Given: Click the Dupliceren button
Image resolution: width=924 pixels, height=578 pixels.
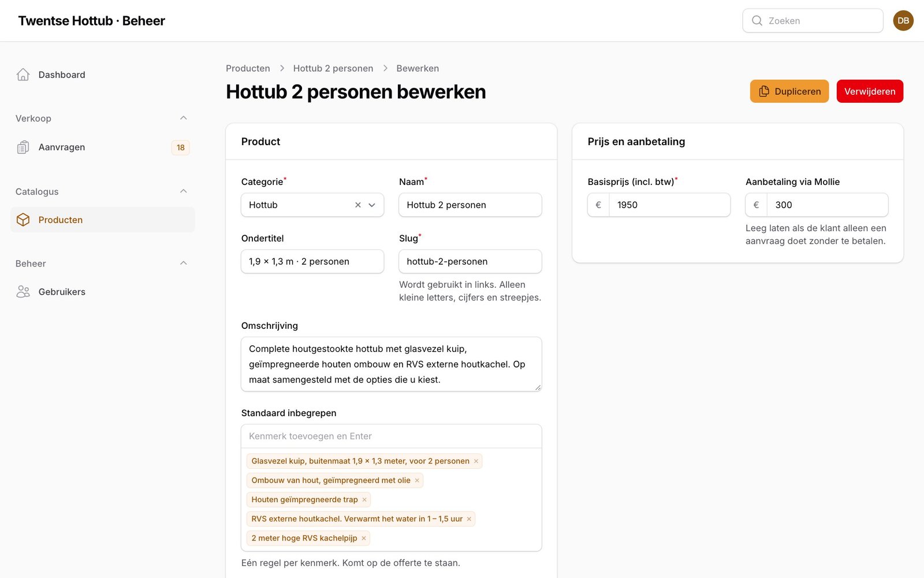Looking at the screenshot, I should click(789, 91).
